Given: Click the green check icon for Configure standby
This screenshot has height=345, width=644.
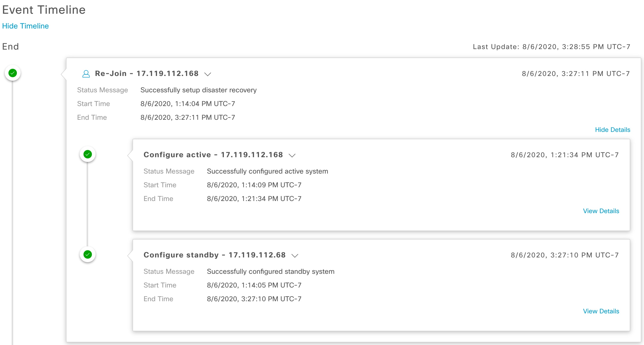Looking at the screenshot, I should click(x=88, y=254).
